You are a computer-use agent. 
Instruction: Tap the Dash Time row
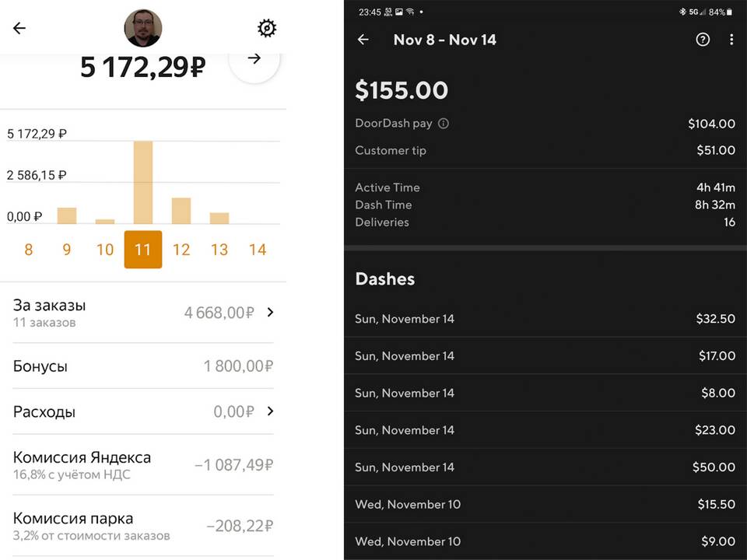click(545, 205)
